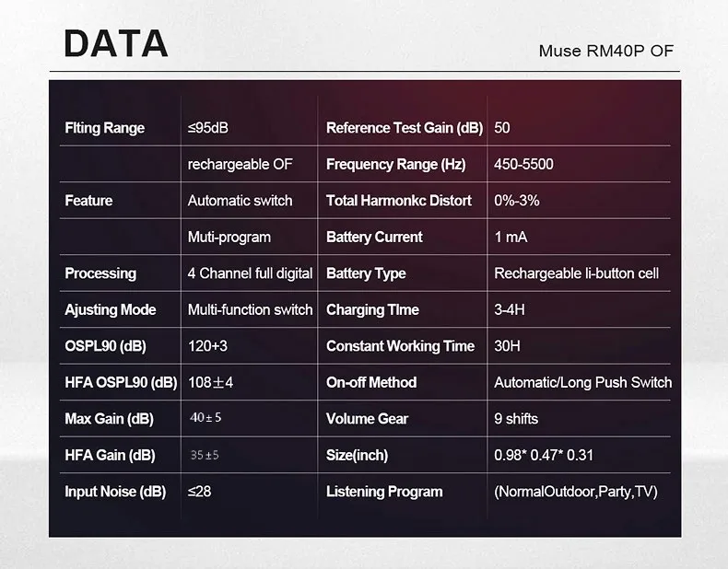
Task: Select Automatic switch feature text
Action: click(240, 201)
